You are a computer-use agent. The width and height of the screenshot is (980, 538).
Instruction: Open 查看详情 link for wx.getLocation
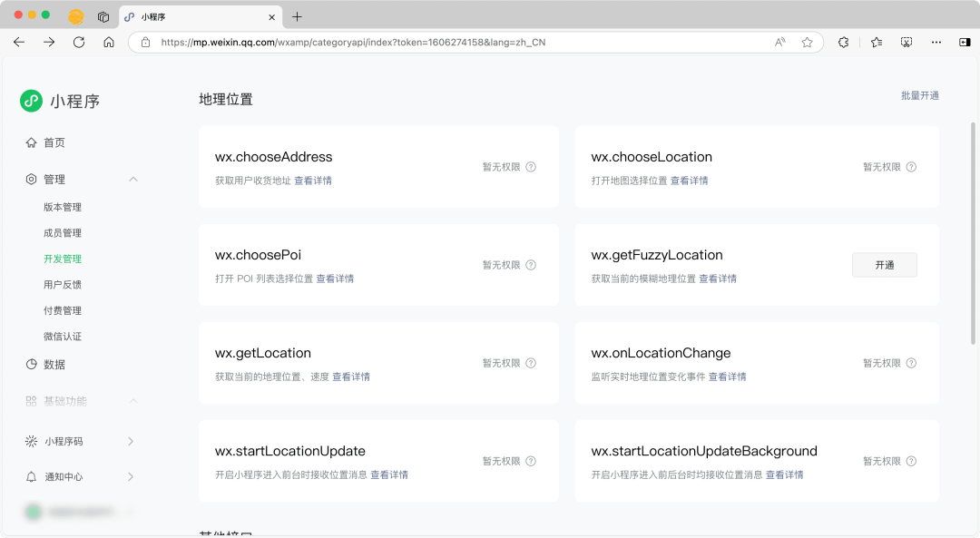[x=351, y=377]
